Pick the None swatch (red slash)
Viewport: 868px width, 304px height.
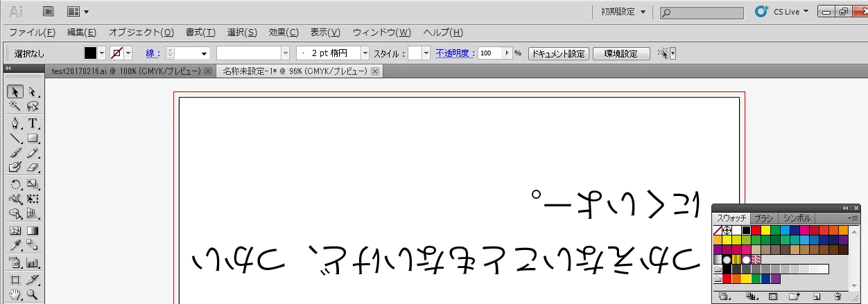(x=718, y=230)
